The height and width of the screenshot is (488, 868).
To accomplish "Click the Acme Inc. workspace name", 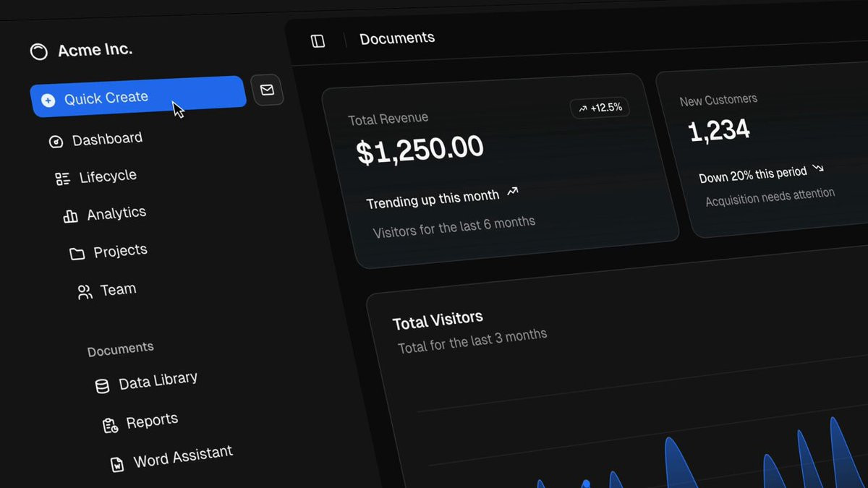I will (x=95, y=50).
